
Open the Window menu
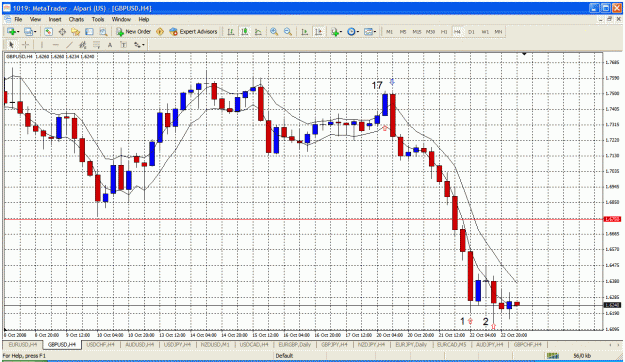point(121,19)
